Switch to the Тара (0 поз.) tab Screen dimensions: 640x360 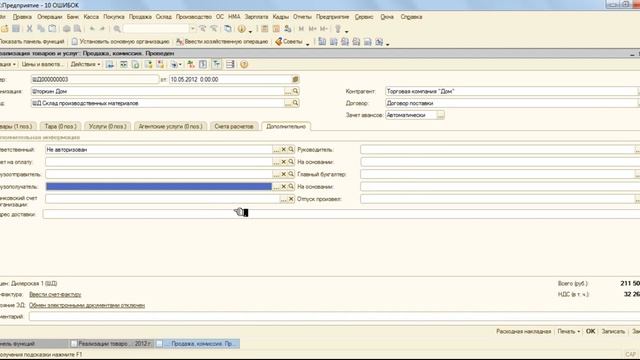pos(60,127)
